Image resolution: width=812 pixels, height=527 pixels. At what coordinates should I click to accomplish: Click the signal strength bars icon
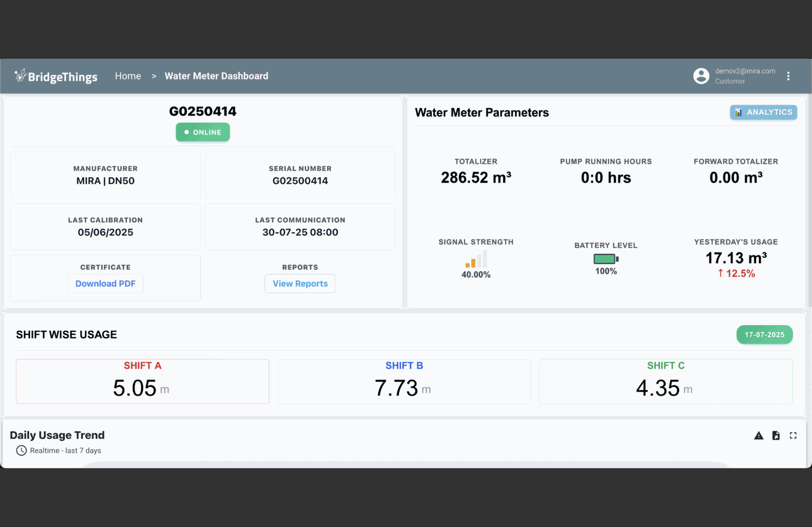[x=476, y=259]
